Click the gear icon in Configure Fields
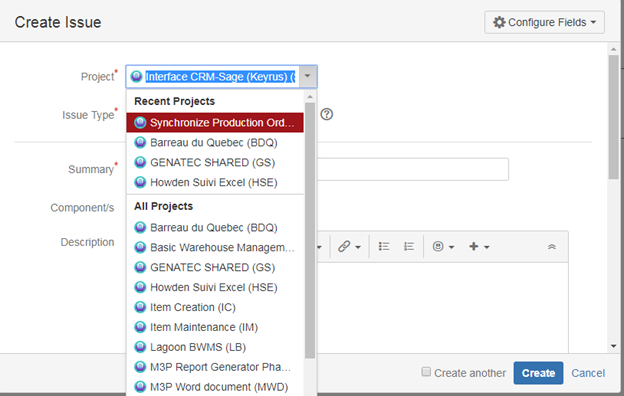This screenshot has height=396, width=624. tap(499, 22)
